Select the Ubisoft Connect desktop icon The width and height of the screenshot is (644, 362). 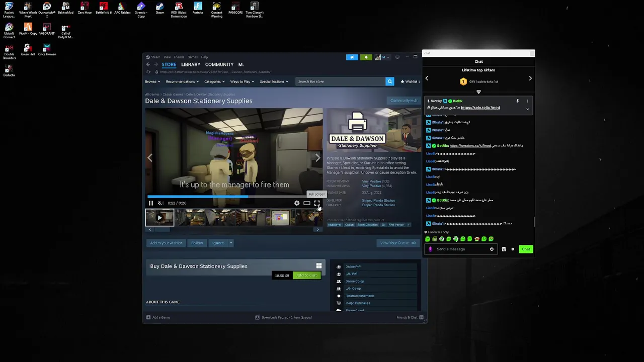click(x=9, y=31)
